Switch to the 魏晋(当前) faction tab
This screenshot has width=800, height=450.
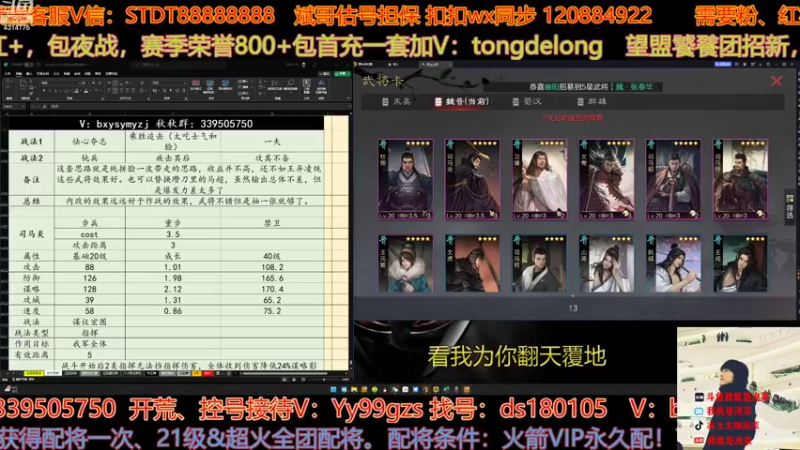(462, 102)
